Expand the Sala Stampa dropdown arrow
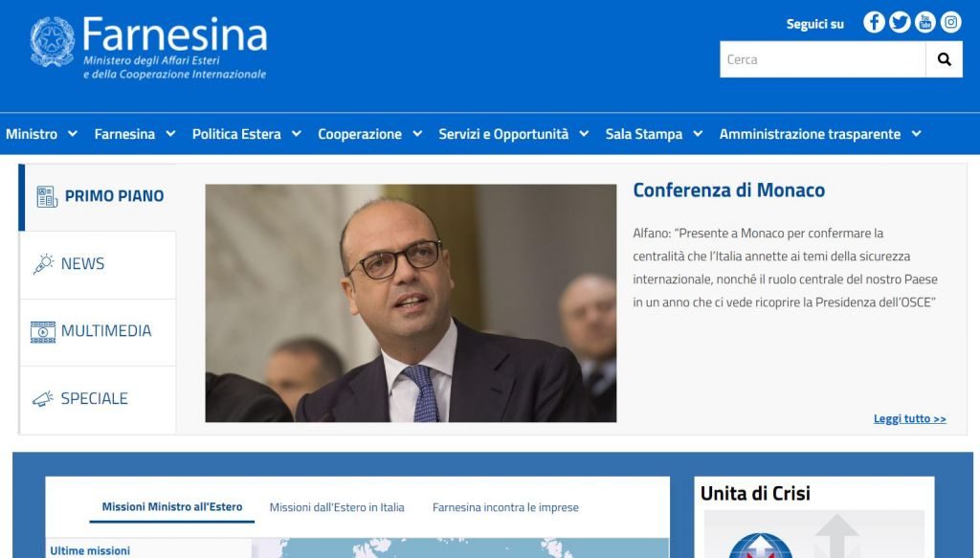This screenshot has height=558, width=980. click(698, 134)
